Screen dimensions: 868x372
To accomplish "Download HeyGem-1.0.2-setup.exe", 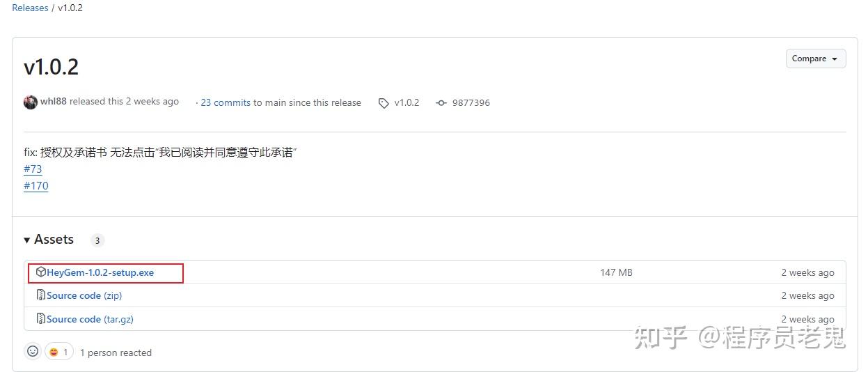I will click(x=100, y=272).
